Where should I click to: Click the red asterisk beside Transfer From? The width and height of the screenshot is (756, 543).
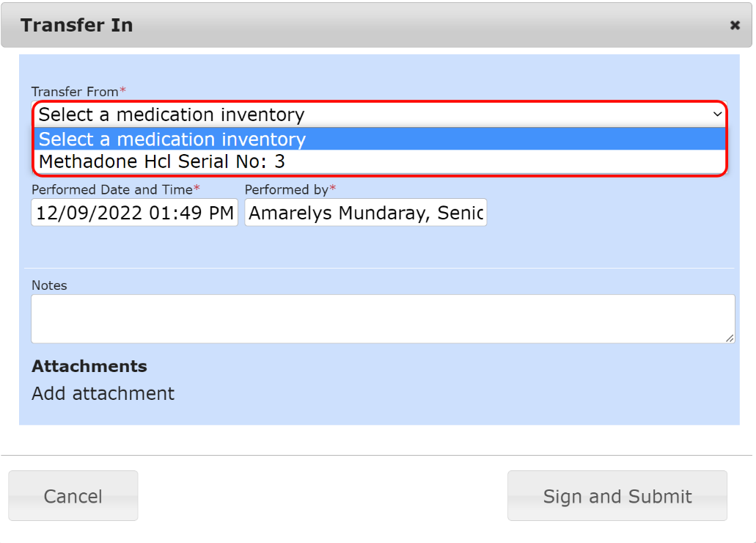coord(123,91)
